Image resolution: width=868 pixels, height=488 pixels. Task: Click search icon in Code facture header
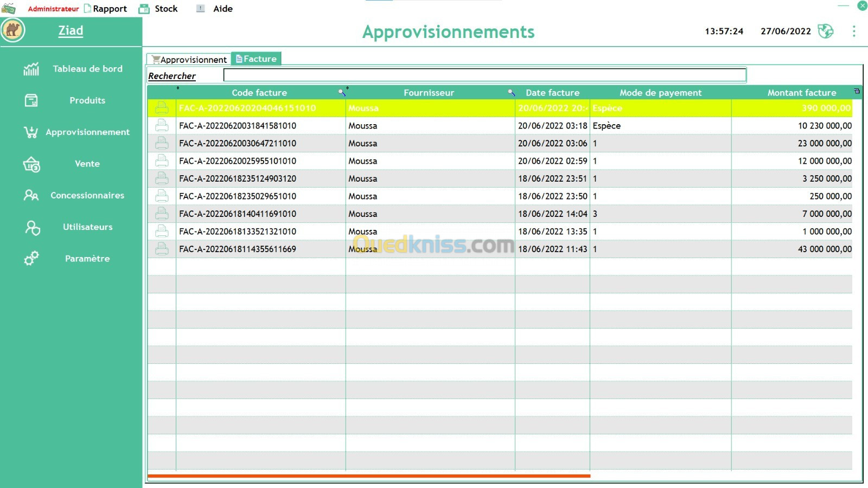tap(342, 93)
